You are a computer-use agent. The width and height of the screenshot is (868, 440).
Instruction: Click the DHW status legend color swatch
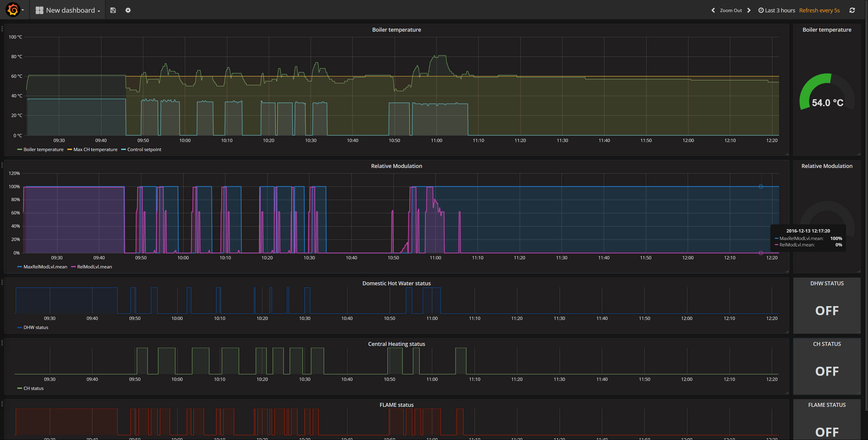[20, 328]
